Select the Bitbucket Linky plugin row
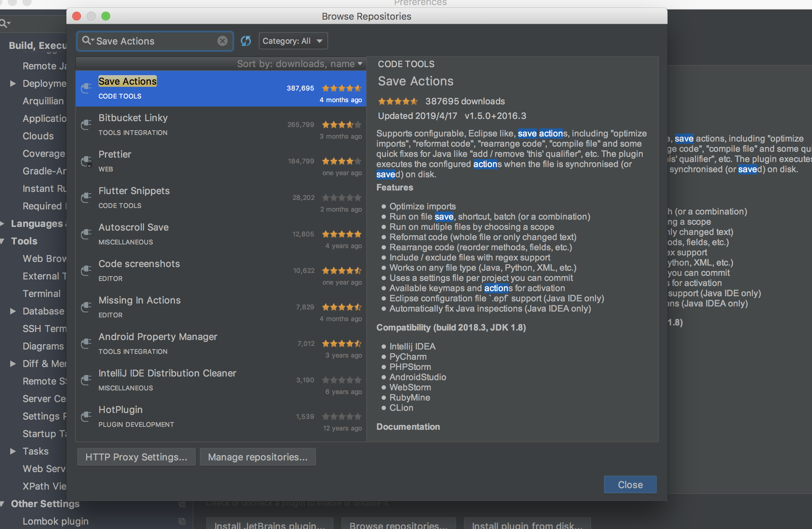The height and width of the screenshot is (529, 812). pos(221,125)
